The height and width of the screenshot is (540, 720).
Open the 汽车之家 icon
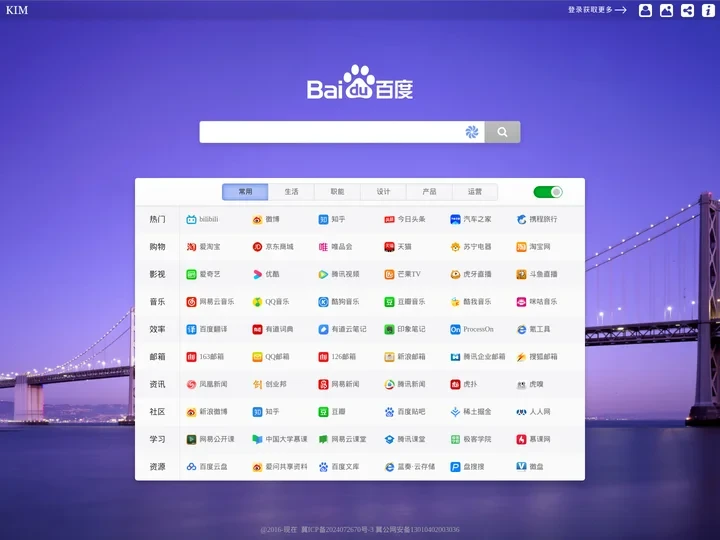click(x=455, y=219)
